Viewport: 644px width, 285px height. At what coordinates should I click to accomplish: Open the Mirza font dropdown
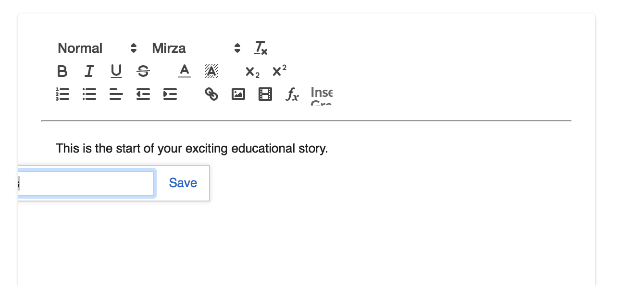pyautogui.click(x=196, y=48)
